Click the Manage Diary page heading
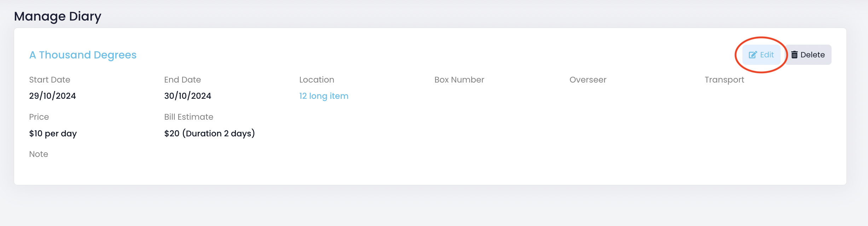 pyautogui.click(x=58, y=16)
